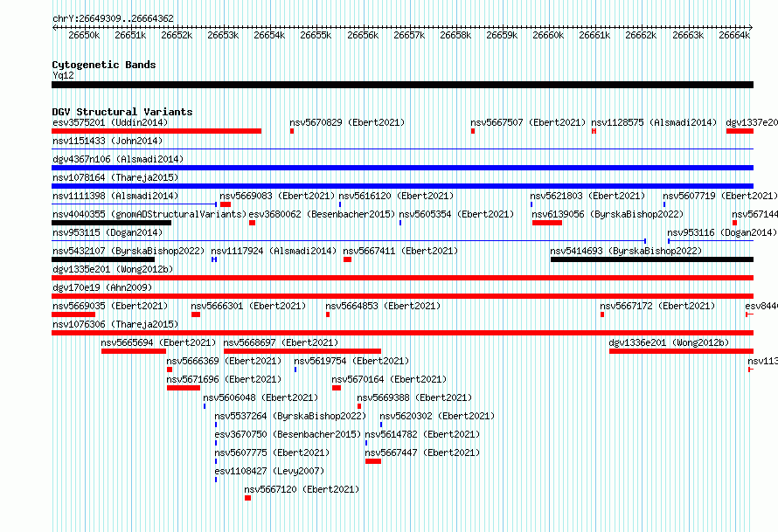This screenshot has height=532, width=778.
Task: Click dgv1336e201 (Wong2012b) label
Action: pos(669,342)
